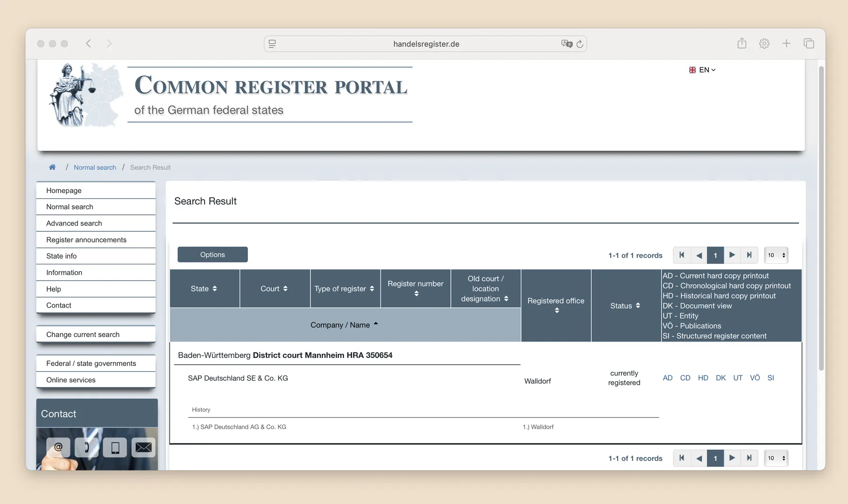Open Advanced search in the side menu
Screen dimensions: 848x504
pyautogui.click(x=96, y=223)
